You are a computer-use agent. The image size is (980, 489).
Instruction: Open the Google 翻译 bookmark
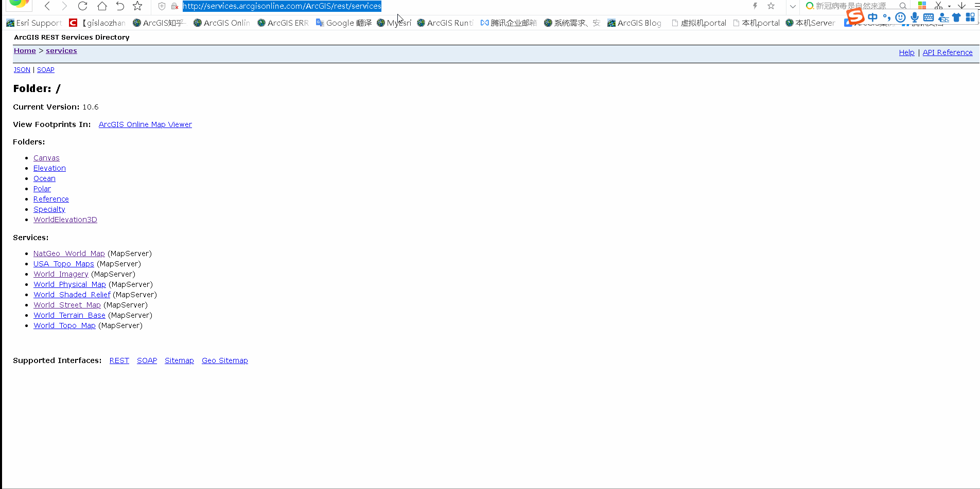[344, 23]
